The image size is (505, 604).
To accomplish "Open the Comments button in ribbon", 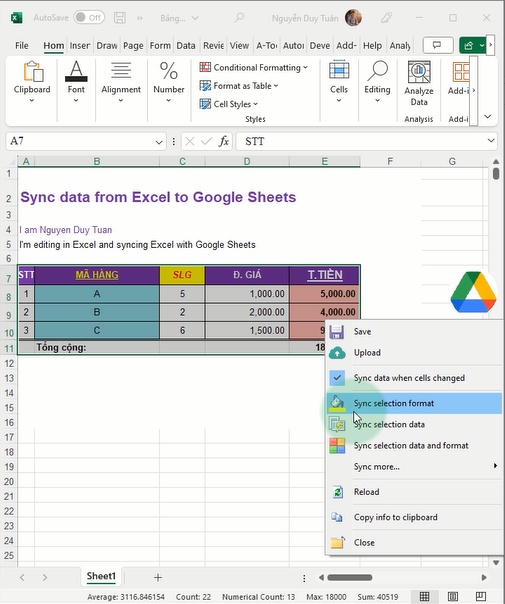I will coord(438,45).
